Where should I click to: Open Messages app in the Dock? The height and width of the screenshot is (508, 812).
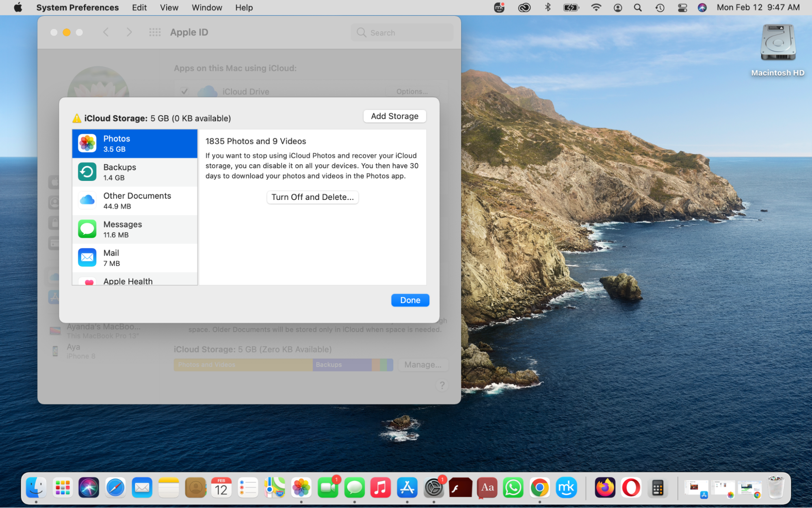pyautogui.click(x=354, y=487)
